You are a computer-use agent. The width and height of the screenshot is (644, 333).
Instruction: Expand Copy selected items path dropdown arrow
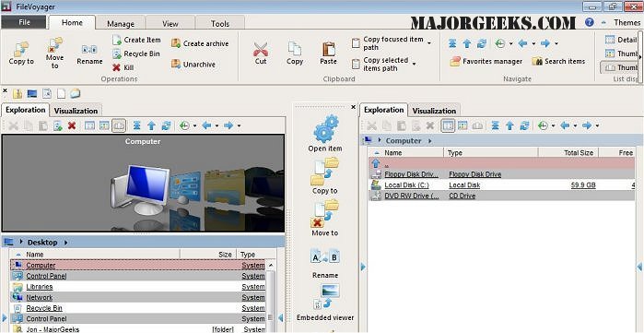click(x=414, y=65)
